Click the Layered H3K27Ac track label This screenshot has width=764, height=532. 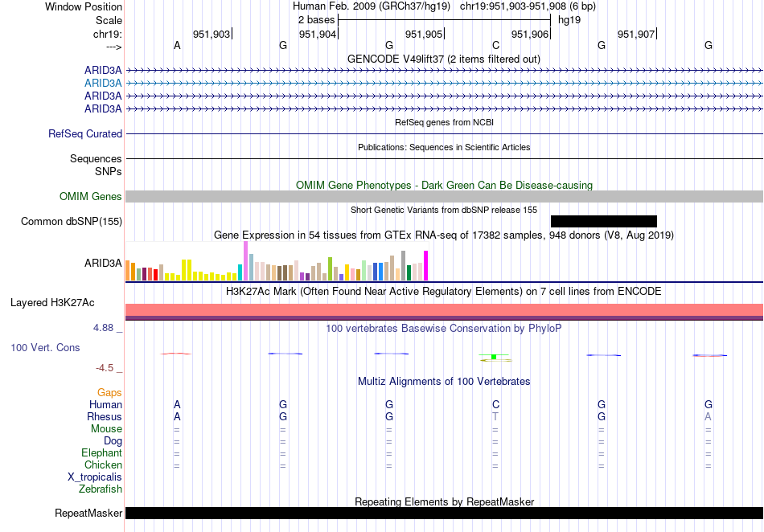52,303
